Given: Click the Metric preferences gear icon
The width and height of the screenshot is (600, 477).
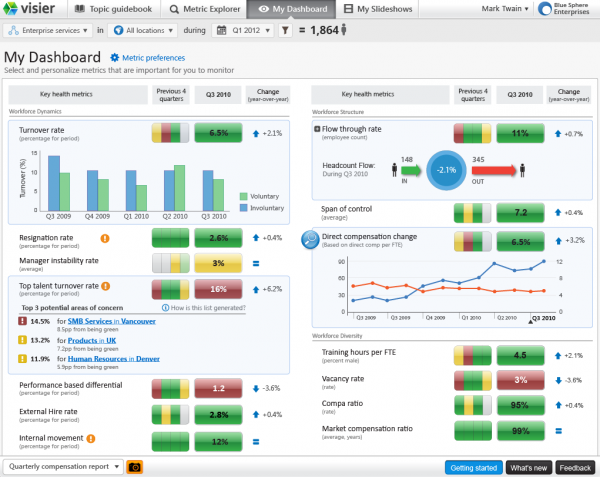Looking at the screenshot, I should point(114,58).
